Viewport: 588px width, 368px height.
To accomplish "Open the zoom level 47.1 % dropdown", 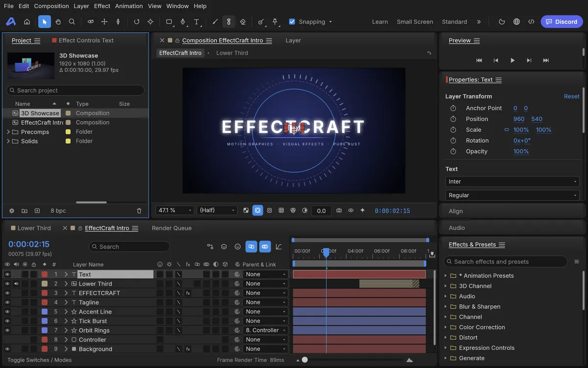I will (174, 210).
